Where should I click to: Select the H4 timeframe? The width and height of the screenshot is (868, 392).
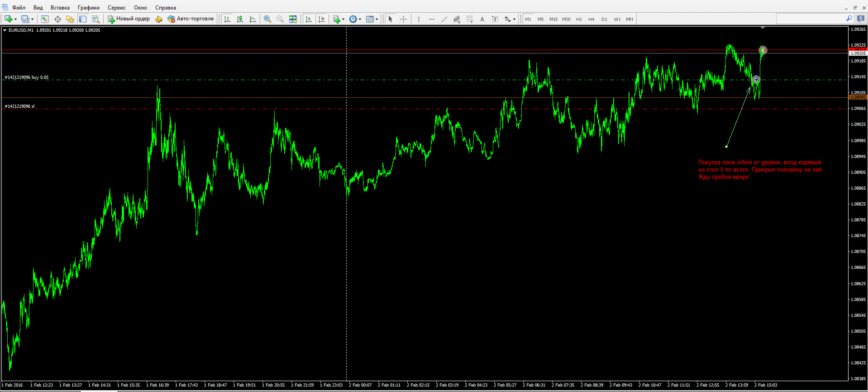(591, 19)
